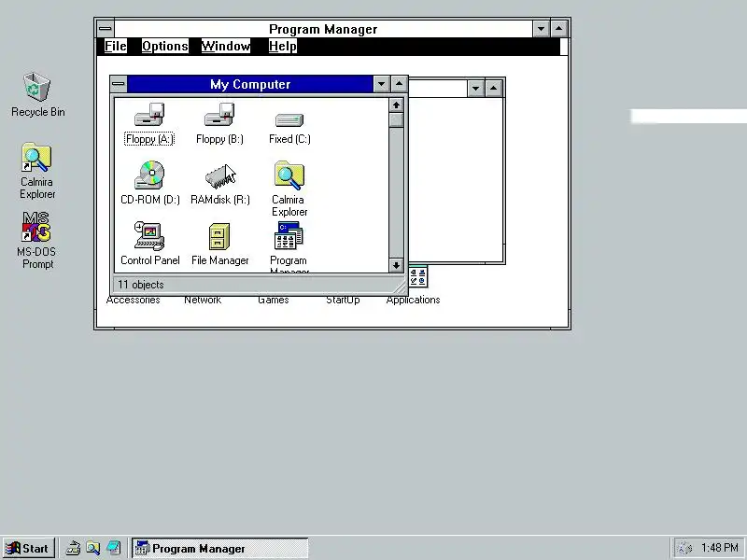
Task: Click Calmira Explorer icon in My Computer window
Action: pos(289,175)
